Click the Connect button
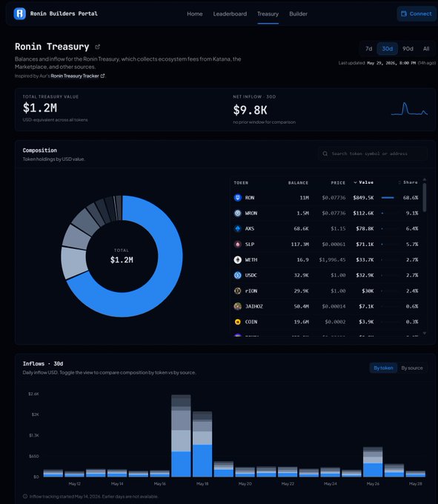Viewport: 438px width, 504px height. (417, 13)
